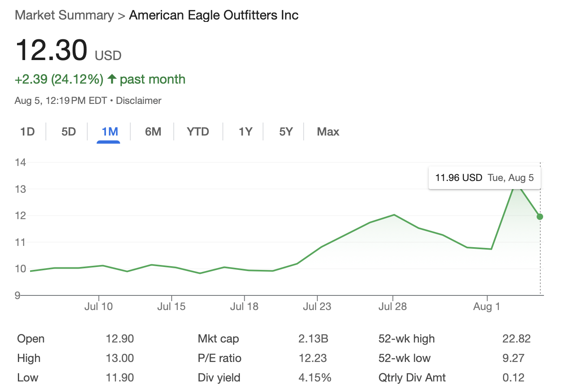This screenshot has width=561, height=392.
Task: Click the current price 12.30 USD
Action: pos(52,50)
